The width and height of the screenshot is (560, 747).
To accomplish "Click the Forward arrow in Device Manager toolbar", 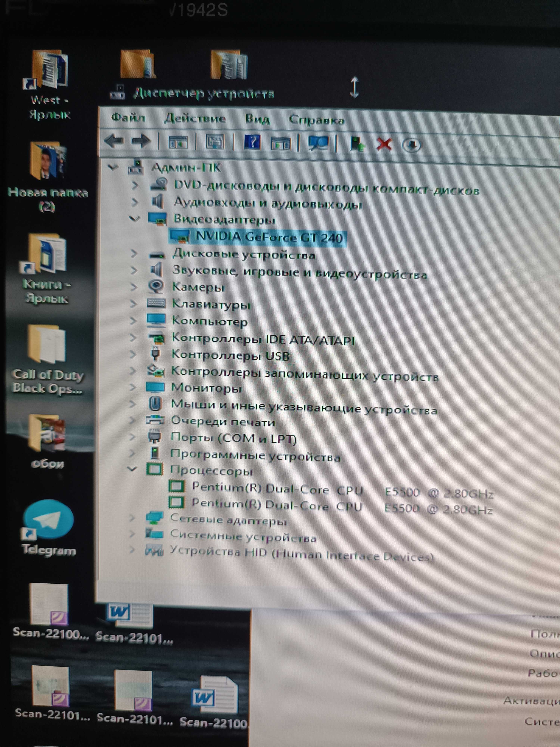I will [x=141, y=141].
